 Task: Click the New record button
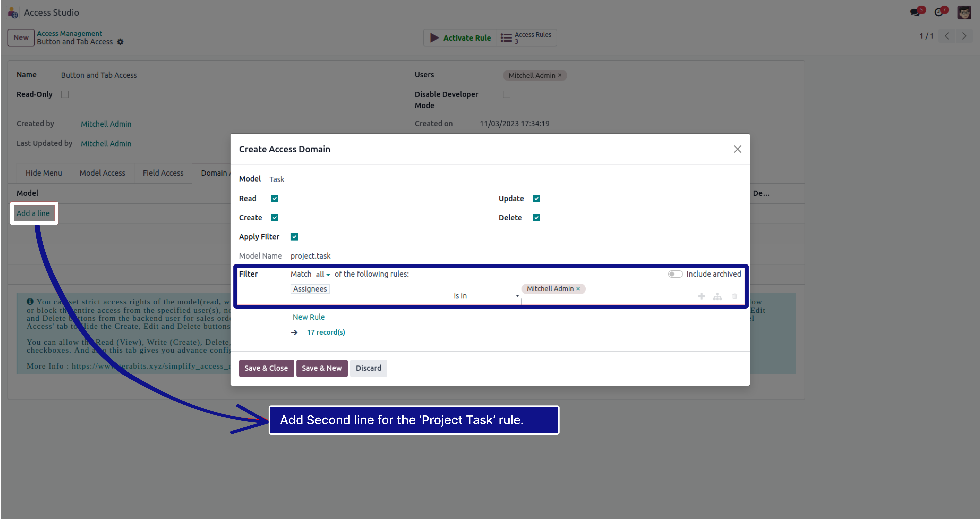click(21, 38)
